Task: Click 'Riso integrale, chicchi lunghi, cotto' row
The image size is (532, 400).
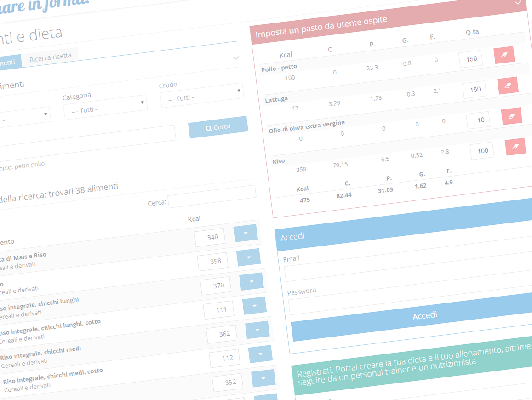Action: (51, 327)
